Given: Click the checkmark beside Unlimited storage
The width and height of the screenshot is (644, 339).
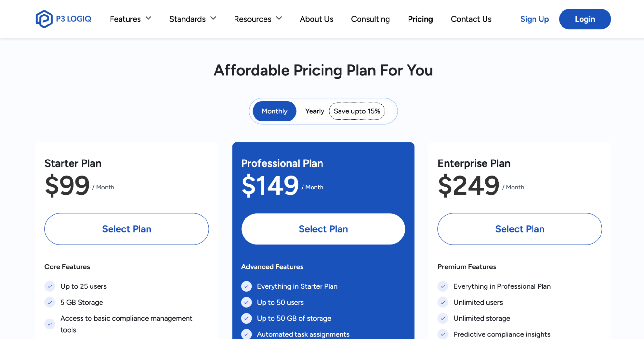Looking at the screenshot, I should coord(443,318).
